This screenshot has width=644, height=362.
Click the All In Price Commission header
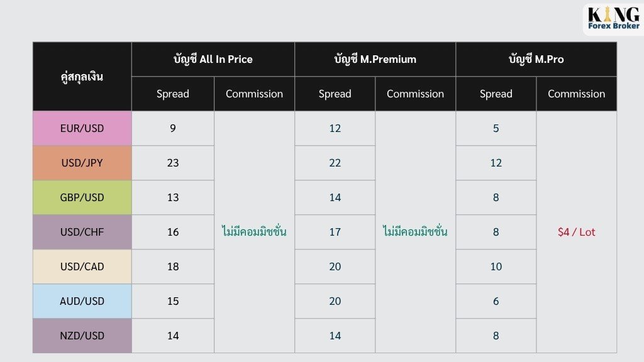(254, 94)
